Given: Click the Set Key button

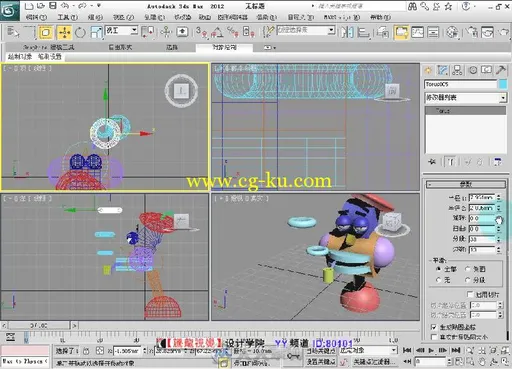Looking at the screenshot, I should point(321,362).
